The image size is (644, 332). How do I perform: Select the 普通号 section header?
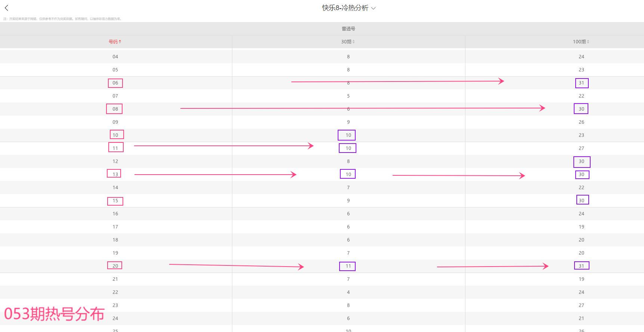348,29
